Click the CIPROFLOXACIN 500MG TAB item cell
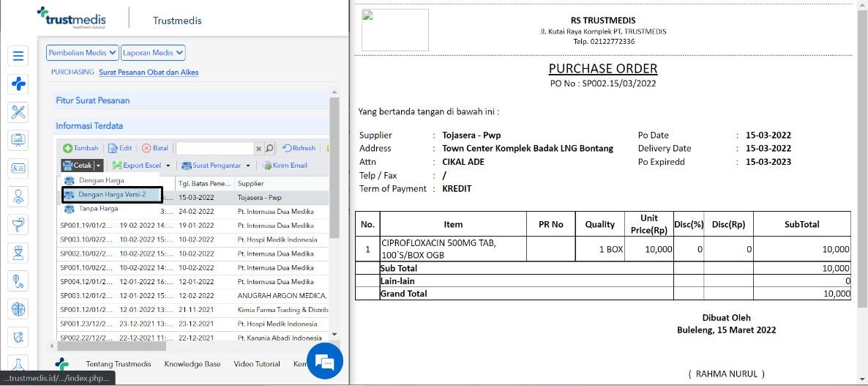 tap(453, 249)
